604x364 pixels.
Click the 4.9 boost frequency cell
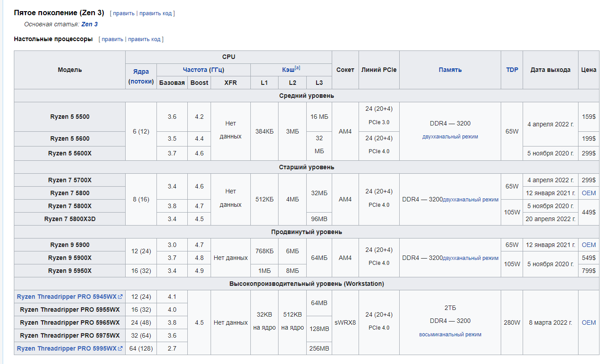pyautogui.click(x=199, y=271)
